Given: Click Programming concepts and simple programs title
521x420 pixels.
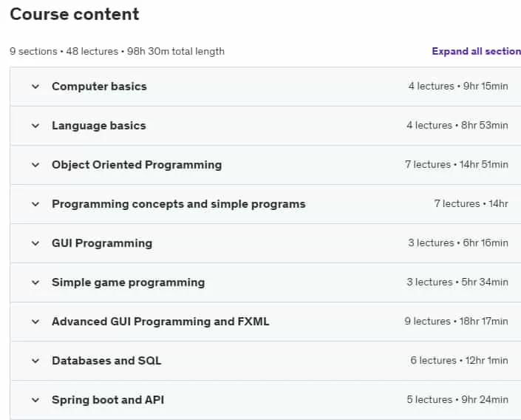Looking at the screenshot, I should (x=179, y=204).
